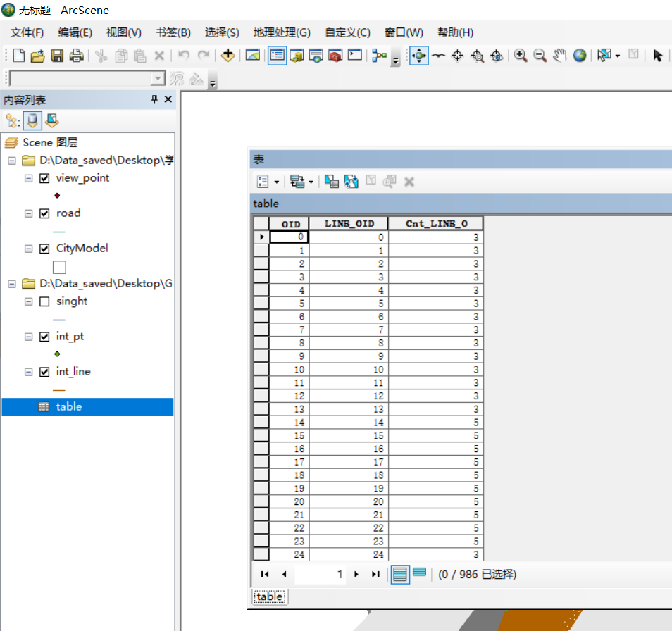Print the scene with printer icon

coord(76,56)
